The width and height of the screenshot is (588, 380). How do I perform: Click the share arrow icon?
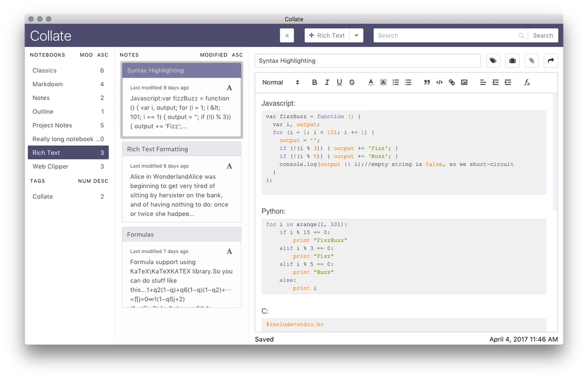pos(550,61)
